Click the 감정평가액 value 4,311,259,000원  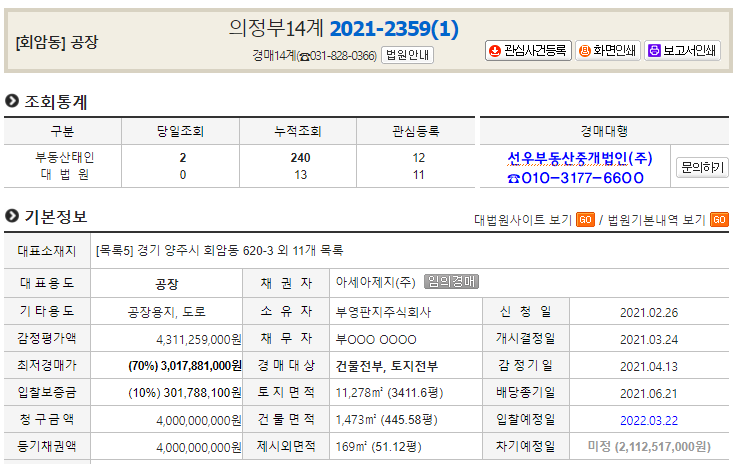pyautogui.click(x=199, y=339)
